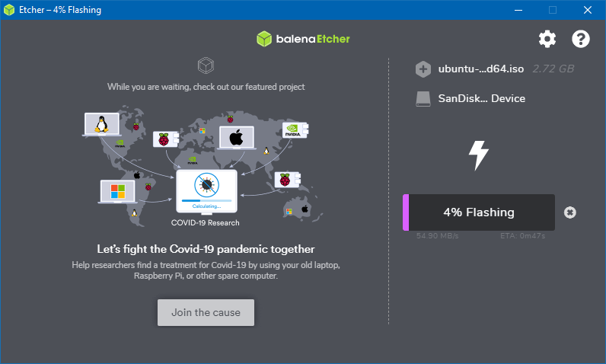The height and width of the screenshot is (364, 606).
Task: Open the help question mark icon
Action: click(x=580, y=39)
